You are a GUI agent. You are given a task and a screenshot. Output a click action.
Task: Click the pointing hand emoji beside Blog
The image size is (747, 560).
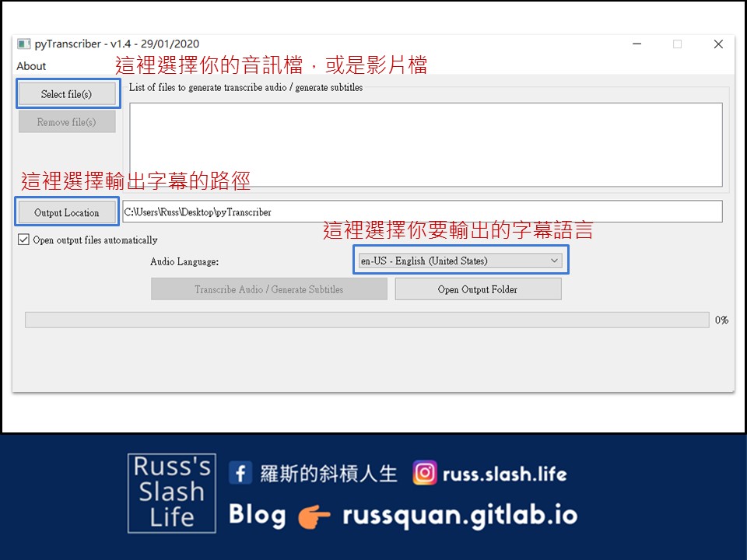pyautogui.click(x=314, y=516)
